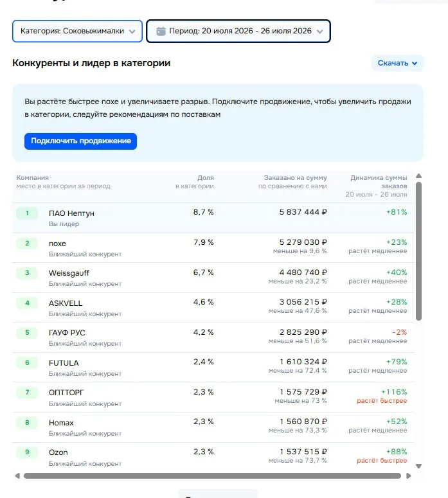
Task: Expand the Скачать download menu
Action: (397, 63)
